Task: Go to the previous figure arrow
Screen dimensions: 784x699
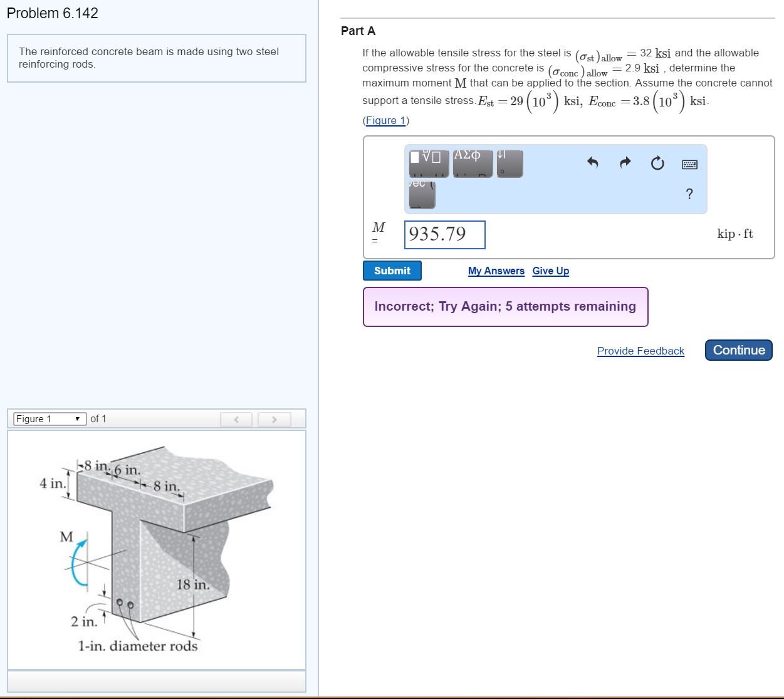Action: point(236,419)
